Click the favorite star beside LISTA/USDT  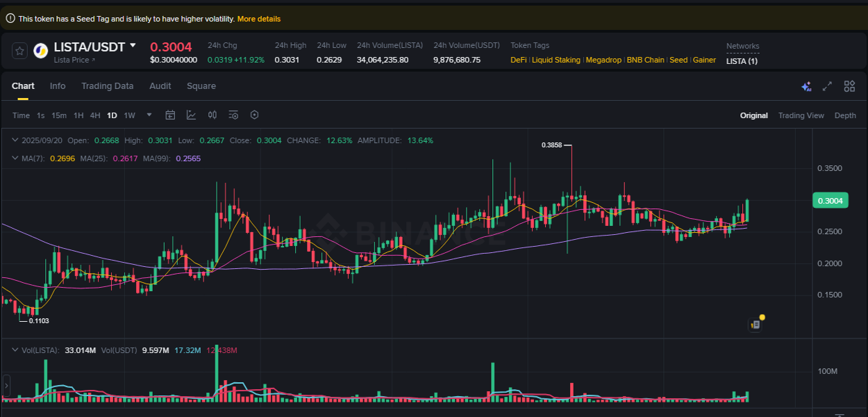[19, 50]
